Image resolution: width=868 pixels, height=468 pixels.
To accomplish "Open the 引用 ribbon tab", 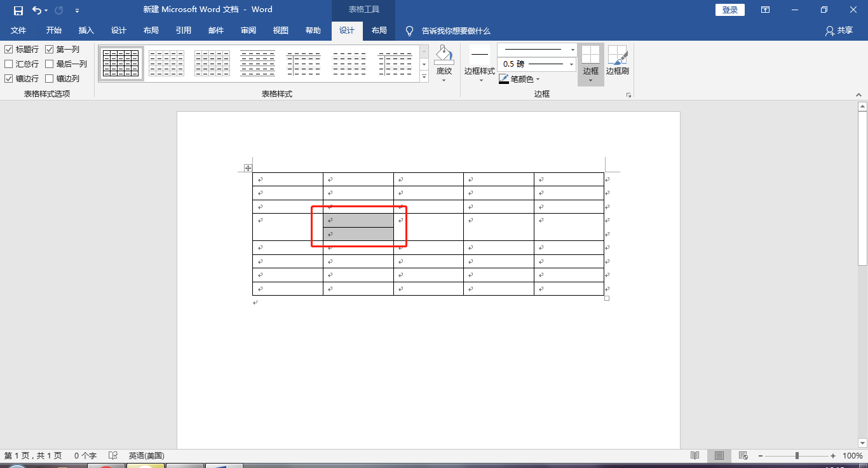I will click(184, 31).
